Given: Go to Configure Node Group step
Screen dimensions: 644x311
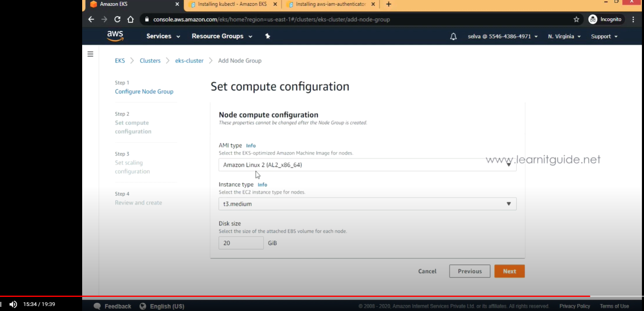Looking at the screenshot, I should coord(144,91).
